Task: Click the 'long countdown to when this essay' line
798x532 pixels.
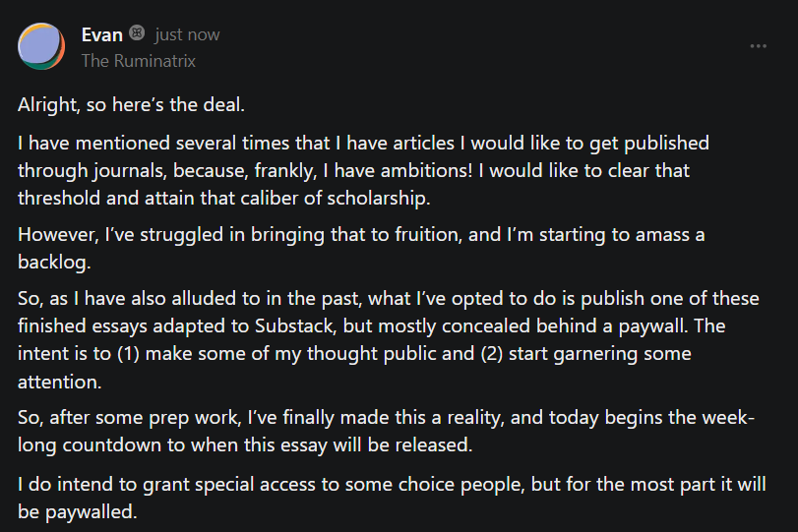Action: point(245,445)
